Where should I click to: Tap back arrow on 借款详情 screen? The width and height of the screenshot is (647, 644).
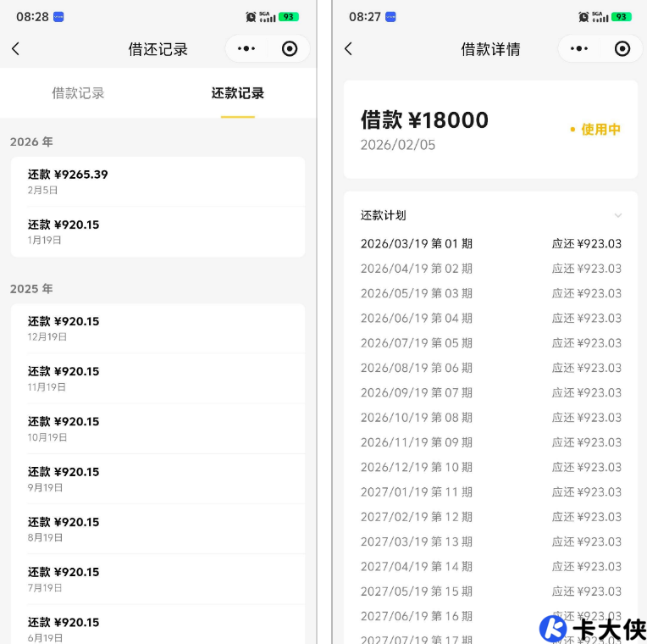pos(348,49)
